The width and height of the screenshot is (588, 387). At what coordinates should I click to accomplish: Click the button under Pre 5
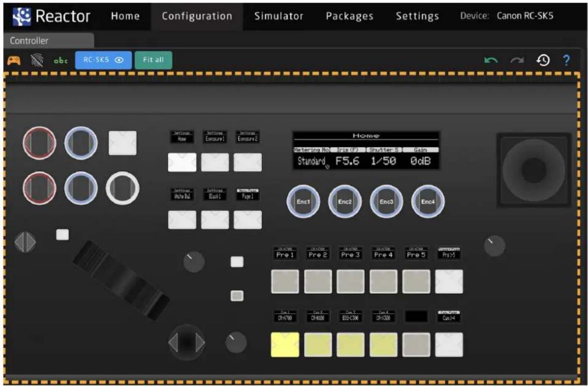(416, 282)
